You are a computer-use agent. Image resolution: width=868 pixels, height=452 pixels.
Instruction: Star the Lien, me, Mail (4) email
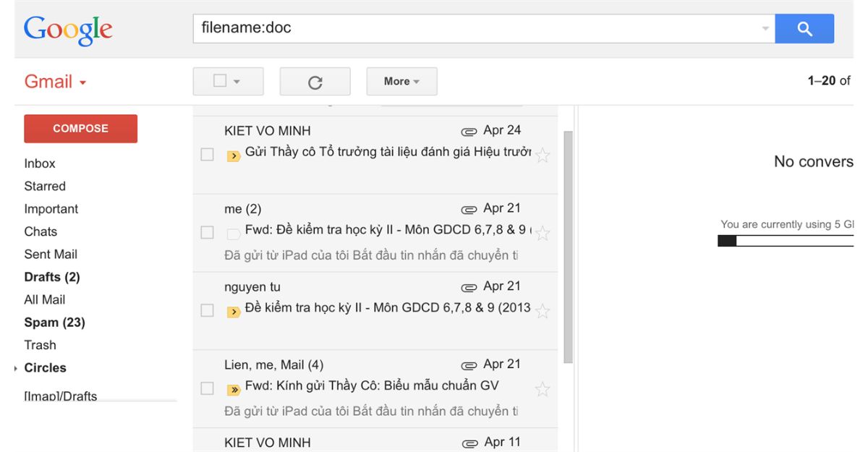pyautogui.click(x=542, y=389)
